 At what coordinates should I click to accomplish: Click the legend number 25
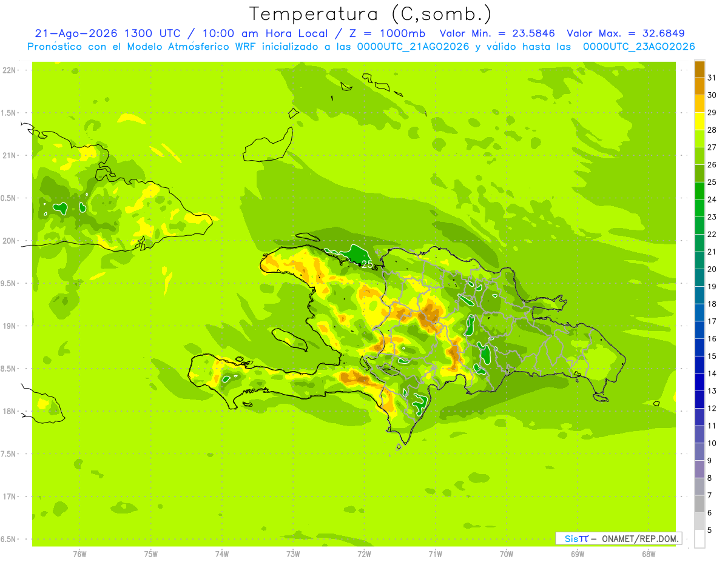coord(712,182)
